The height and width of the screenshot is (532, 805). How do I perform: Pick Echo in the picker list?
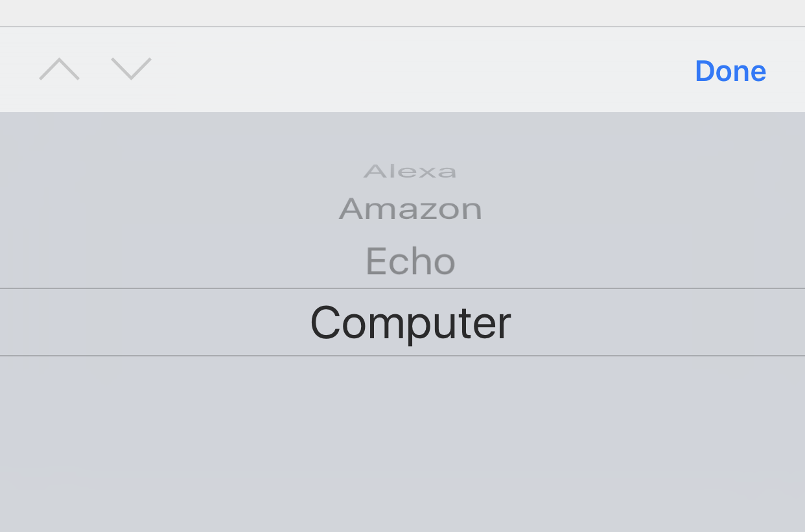click(410, 261)
